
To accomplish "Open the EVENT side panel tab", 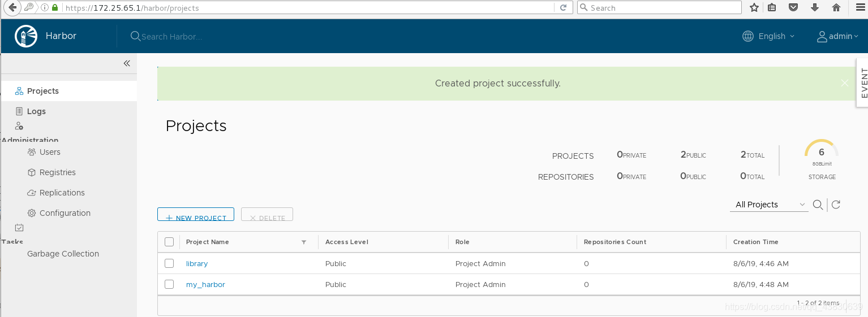I will (862, 82).
